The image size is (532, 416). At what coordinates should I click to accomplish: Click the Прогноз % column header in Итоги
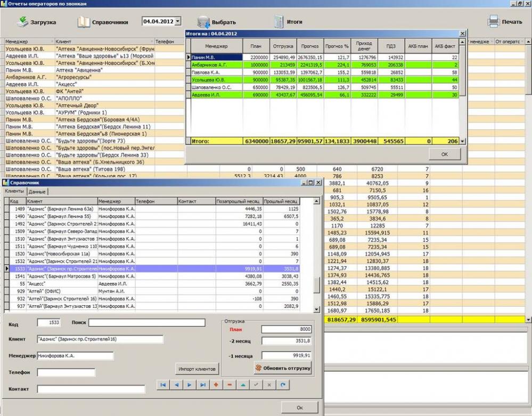click(x=337, y=46)
